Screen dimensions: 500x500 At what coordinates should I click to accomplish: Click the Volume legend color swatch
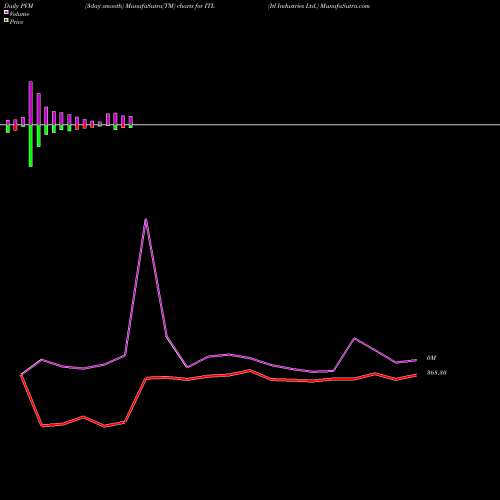coord(6,12)
